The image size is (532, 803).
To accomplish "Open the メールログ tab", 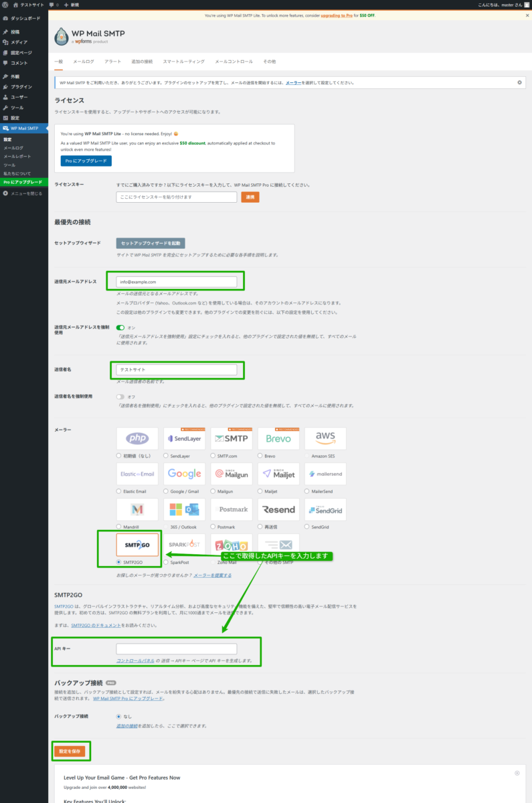I will (x=83, y=62).
